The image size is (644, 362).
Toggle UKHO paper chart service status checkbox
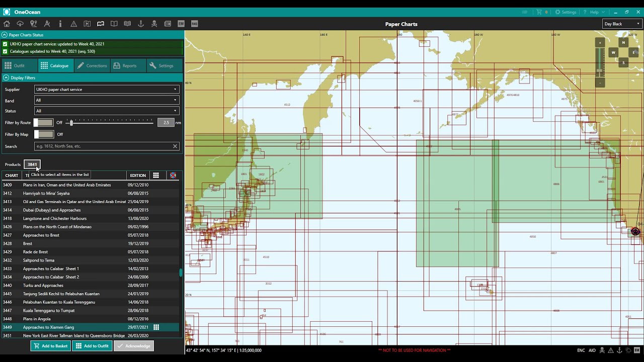coord(5,44)
